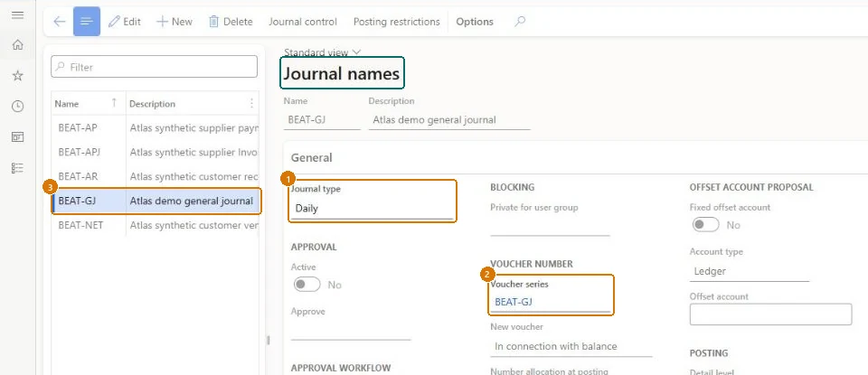868x375 pixels.
Task: Click the Approve field
Action: tap(351, 330)
